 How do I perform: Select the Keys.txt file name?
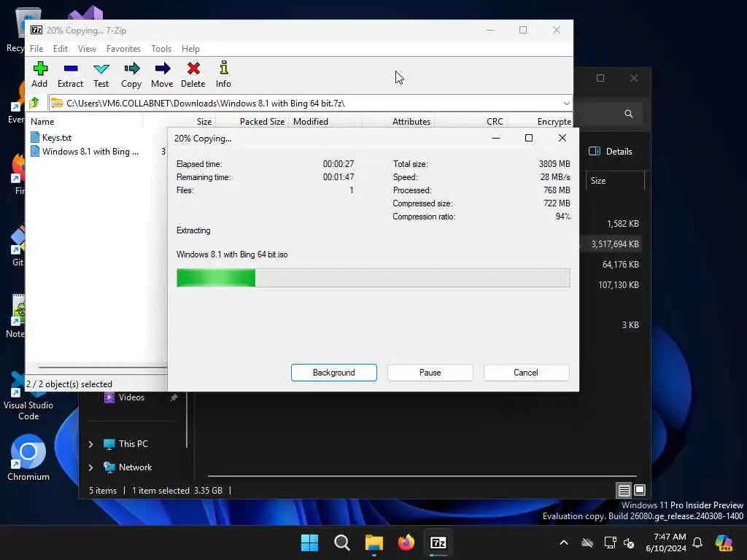(57, 138)
